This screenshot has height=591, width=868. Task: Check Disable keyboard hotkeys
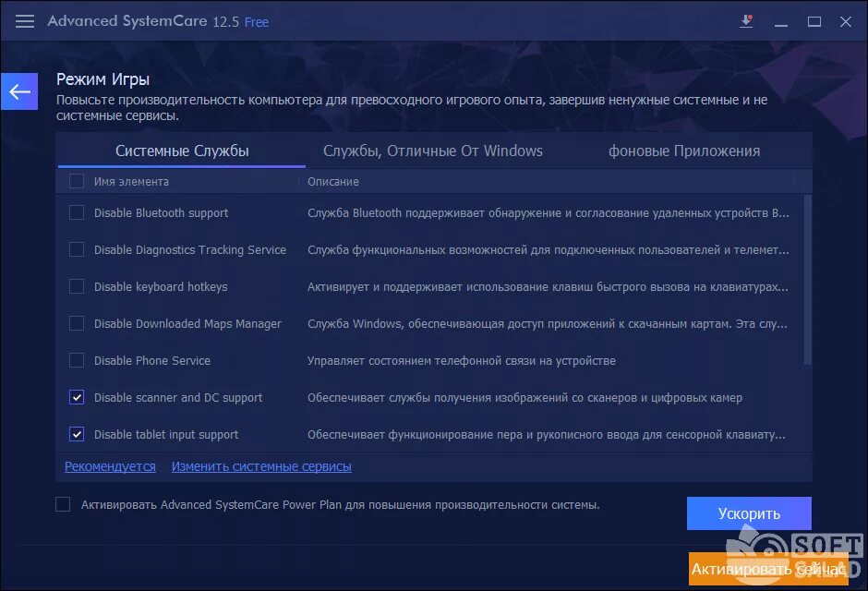pos(77,286)
